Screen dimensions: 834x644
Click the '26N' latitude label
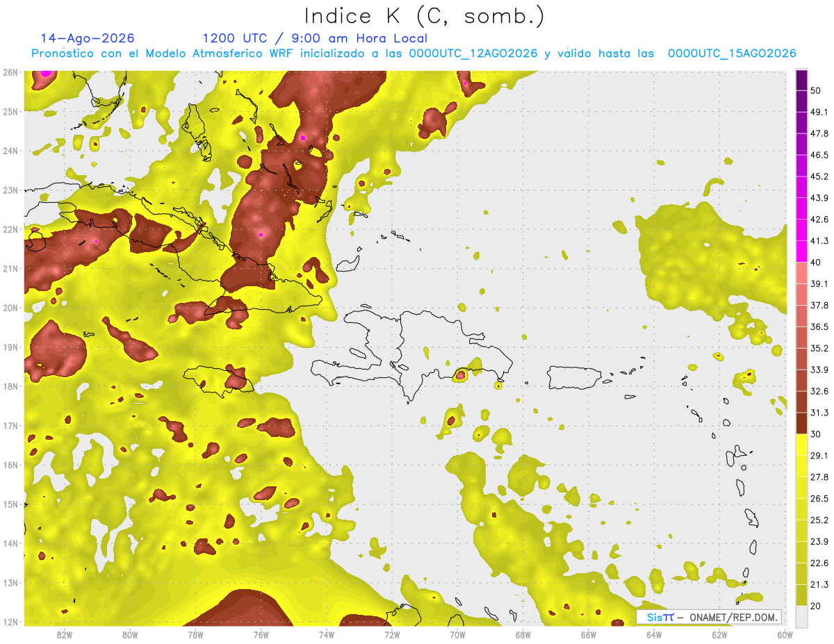click(10, 72)
